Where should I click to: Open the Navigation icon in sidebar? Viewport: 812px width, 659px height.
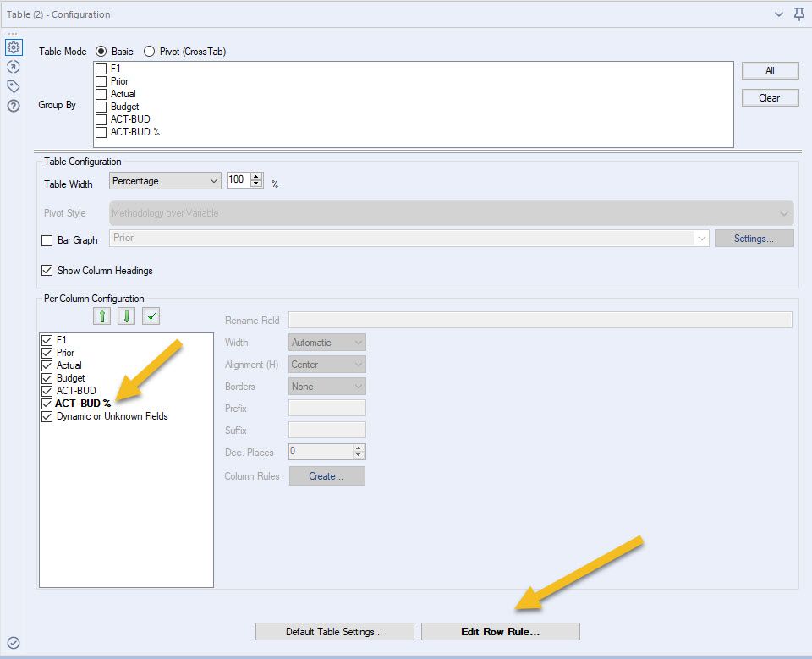14,67
